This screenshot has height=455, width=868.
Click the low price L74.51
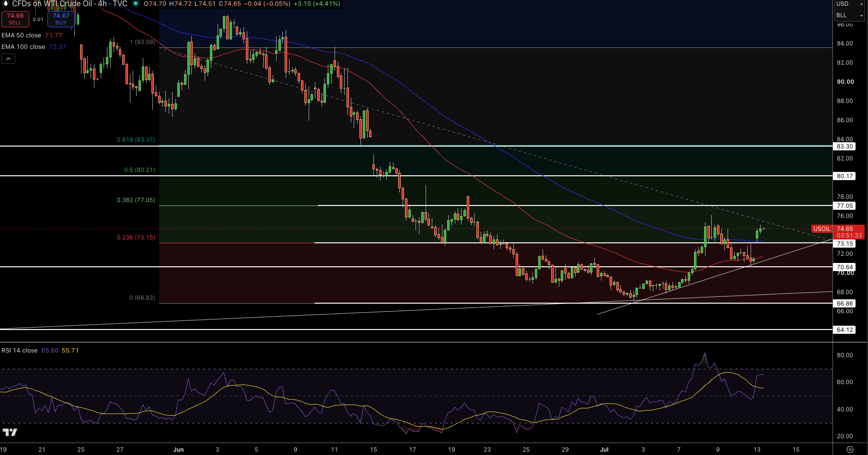coord(205,3)
